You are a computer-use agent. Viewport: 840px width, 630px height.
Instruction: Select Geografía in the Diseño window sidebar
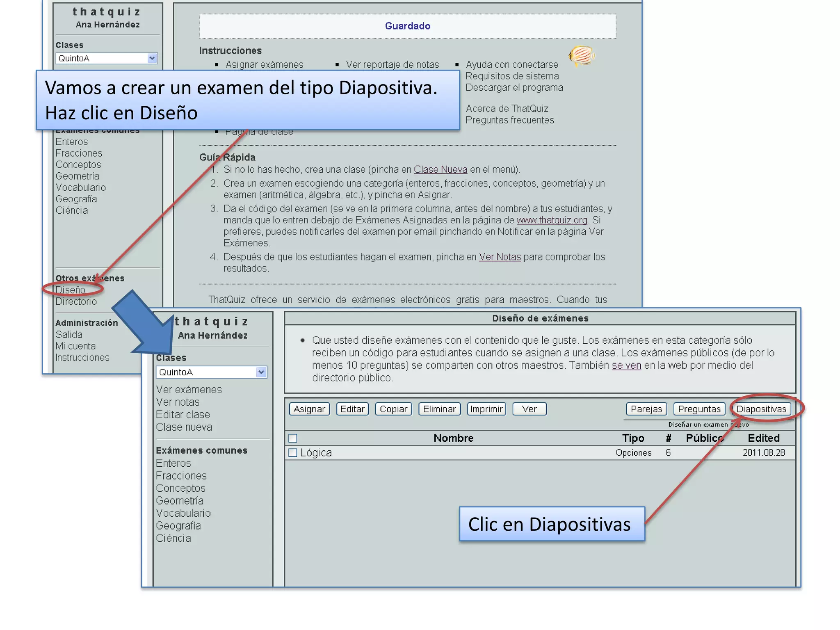[178, 525]
